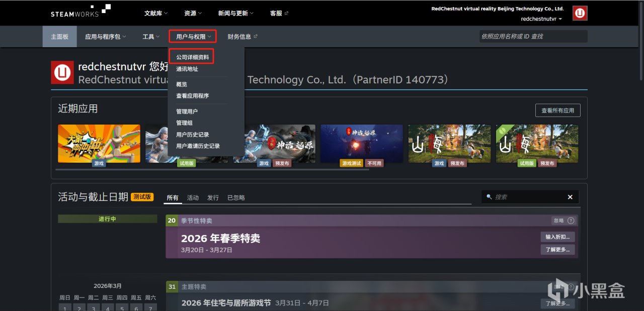
Task: Open the 2026 年春季特卖 event title
Action: [x=220, y=239]
